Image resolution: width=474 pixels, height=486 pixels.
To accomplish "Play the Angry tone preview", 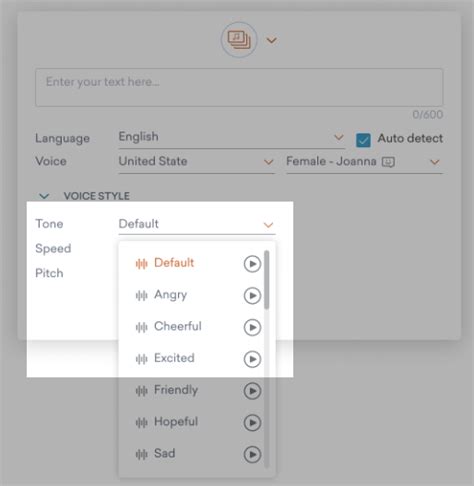I will point(252,296).
